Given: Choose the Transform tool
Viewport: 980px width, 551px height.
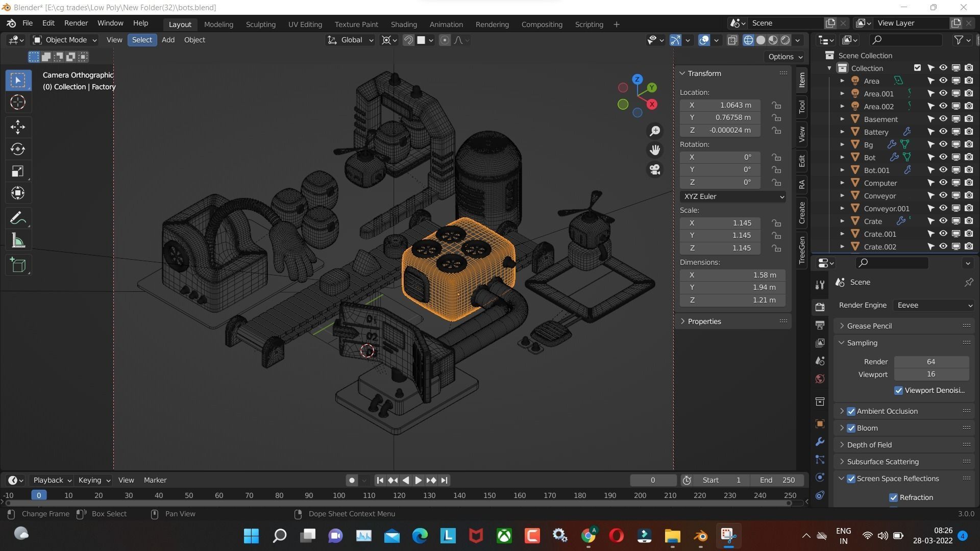Looking at the screenshot, I should click(18, 193).
